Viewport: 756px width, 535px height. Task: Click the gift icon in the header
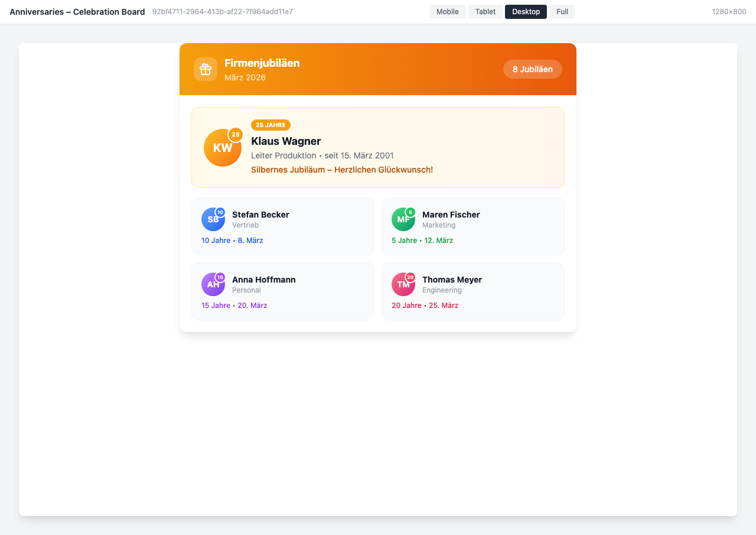pyautogui.click(x=205, y=69)
